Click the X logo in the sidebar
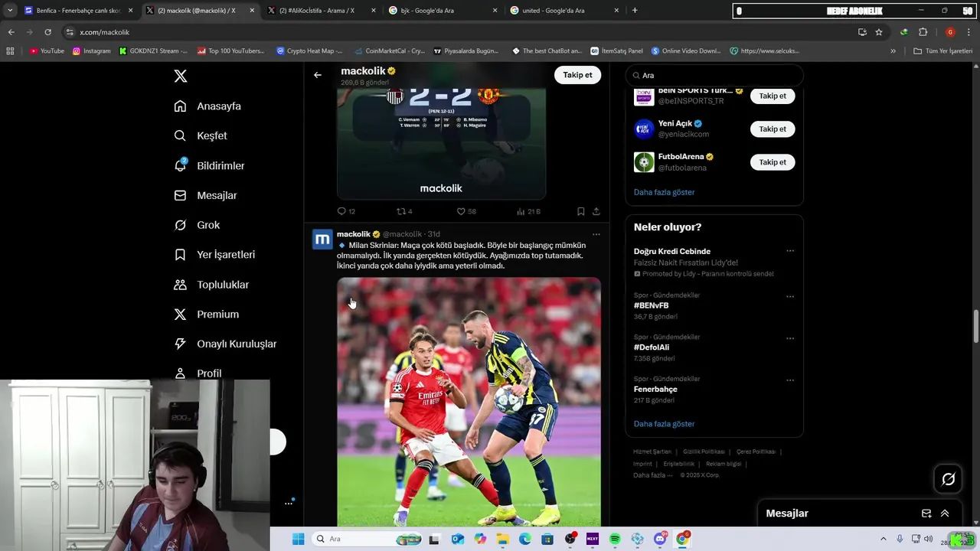 (x=181, y=76)
